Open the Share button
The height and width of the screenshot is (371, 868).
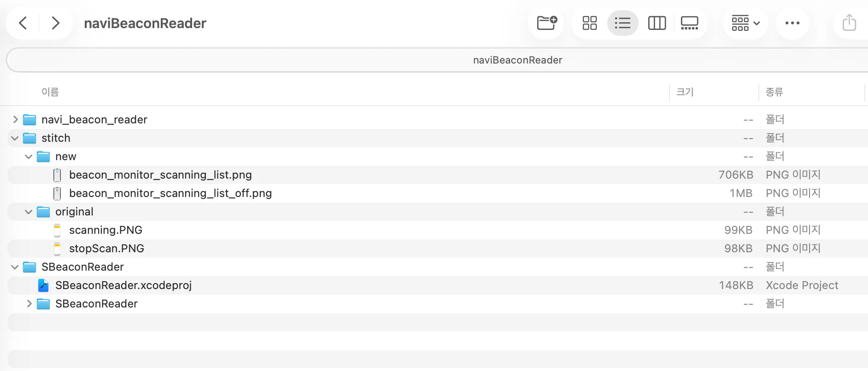point(849,23)
